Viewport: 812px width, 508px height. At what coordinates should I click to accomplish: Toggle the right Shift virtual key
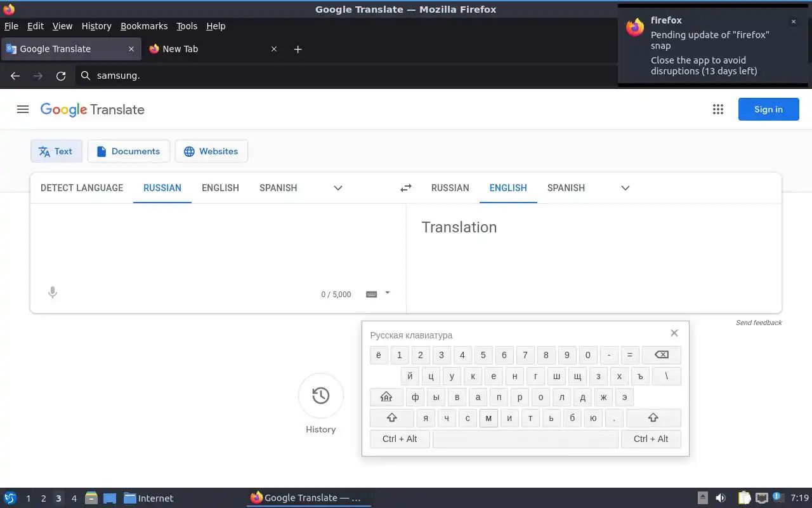click(x=653, y=418)
